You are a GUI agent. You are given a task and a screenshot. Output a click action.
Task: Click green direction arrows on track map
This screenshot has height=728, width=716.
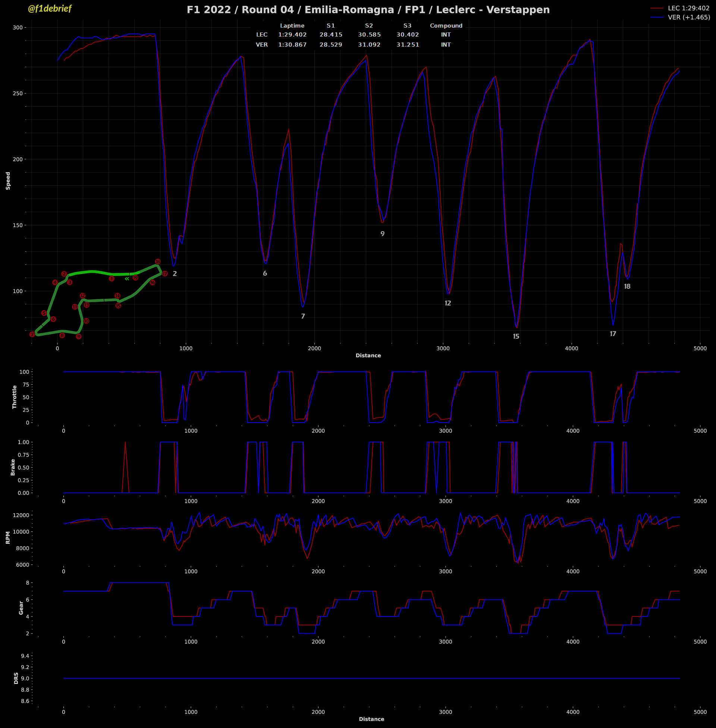tap(127, 279)
